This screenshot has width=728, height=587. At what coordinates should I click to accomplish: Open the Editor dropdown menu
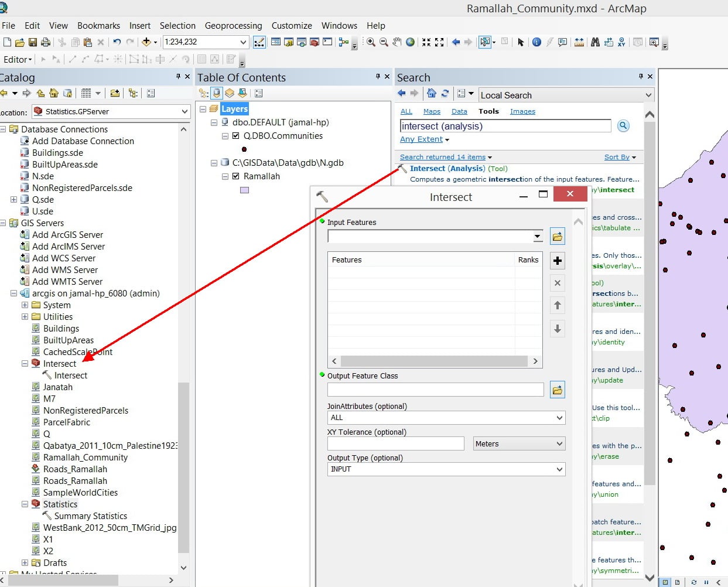tap(18, 60)
